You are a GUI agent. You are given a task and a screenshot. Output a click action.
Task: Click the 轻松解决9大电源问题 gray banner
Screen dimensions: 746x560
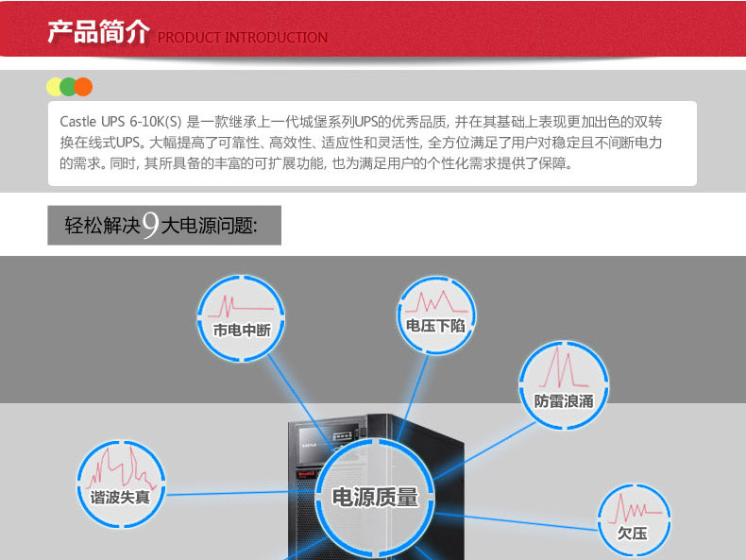pyautogui.click(x=164, y=225)
